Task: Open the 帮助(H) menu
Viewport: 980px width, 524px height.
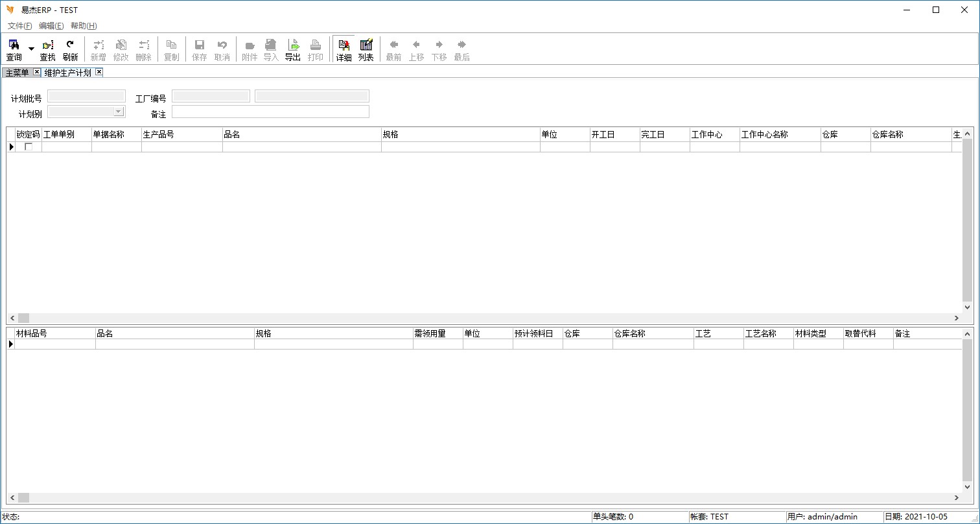Action: pyautogui.click(x=84, y=26)
